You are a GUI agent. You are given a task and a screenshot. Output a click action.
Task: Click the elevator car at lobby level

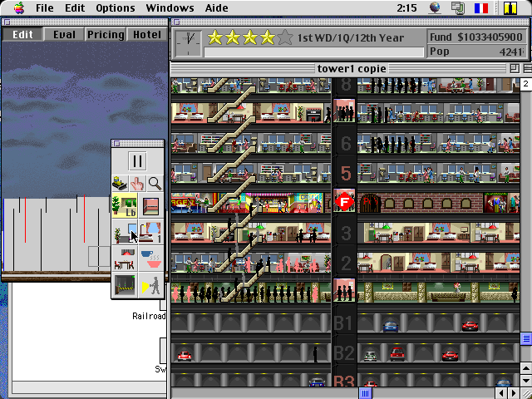(x=344, y=290)
